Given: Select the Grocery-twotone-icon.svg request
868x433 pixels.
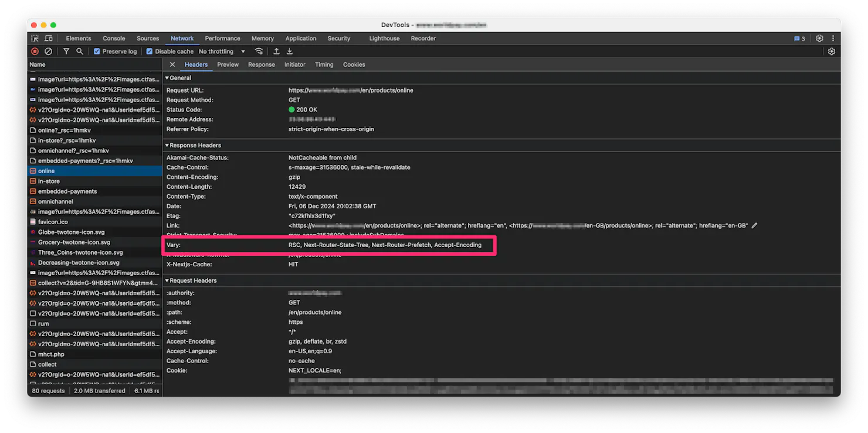Looking at the screenshot, I should tap(95, 242).
